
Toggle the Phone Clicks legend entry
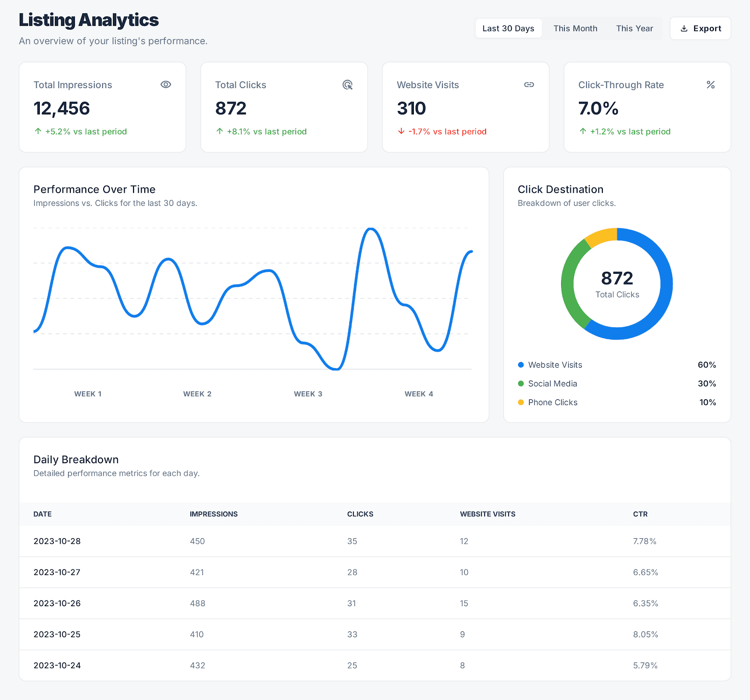click(x=553, y=402)
